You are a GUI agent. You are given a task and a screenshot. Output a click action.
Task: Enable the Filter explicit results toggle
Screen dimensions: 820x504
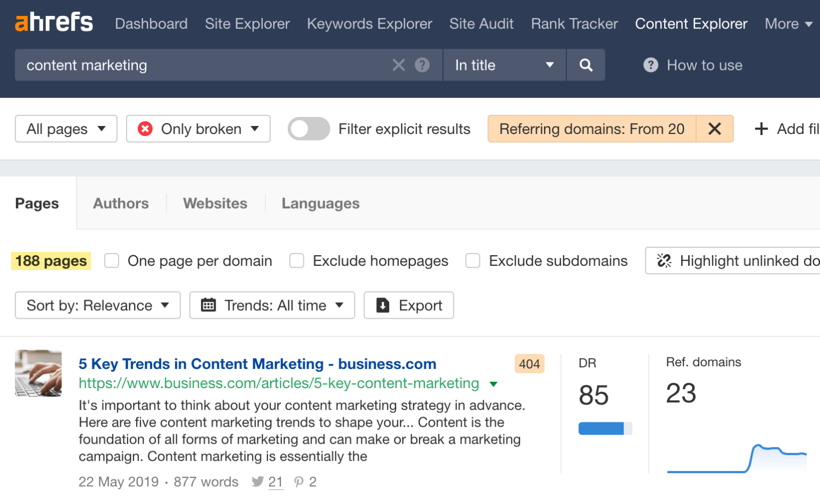[x=309, y=129]
